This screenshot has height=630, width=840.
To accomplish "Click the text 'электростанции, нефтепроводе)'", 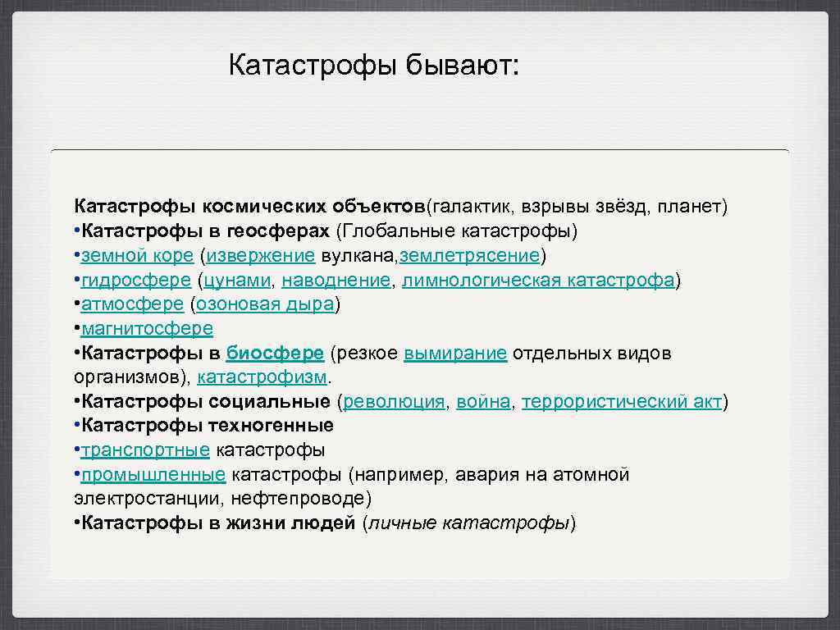I will (223, 499).
